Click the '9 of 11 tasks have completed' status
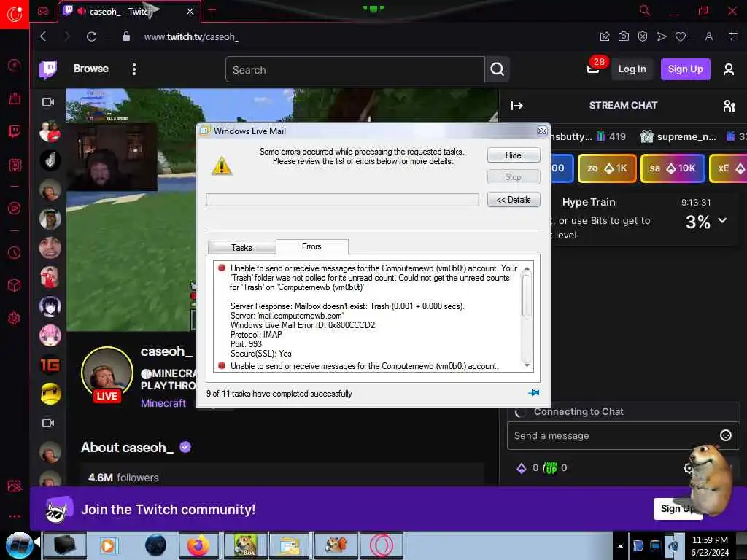This screenshot has height=560, width=747. [x=279, y=393]
